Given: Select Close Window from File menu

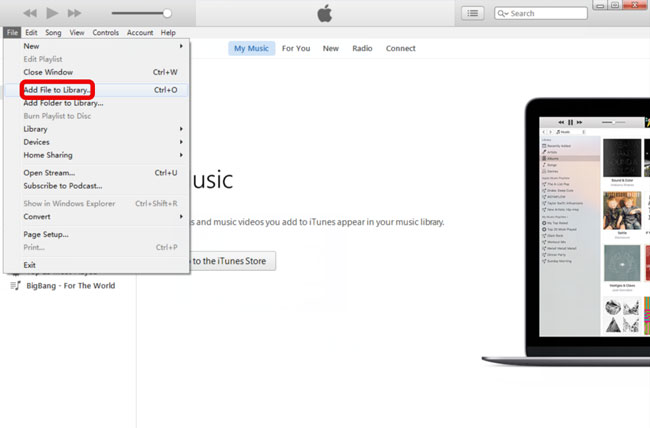Looking at the screenshot, I should 96,72.
